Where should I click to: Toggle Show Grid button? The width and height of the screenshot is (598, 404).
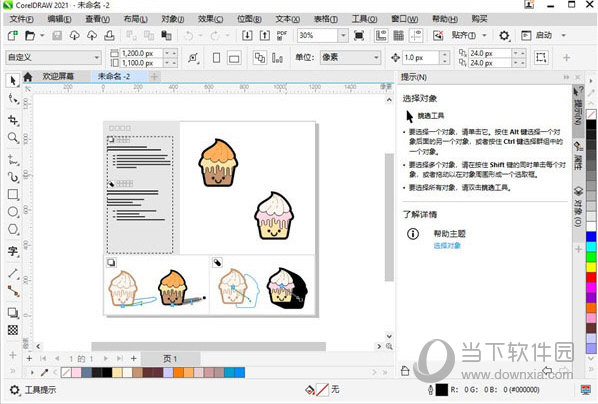point(399,35)
